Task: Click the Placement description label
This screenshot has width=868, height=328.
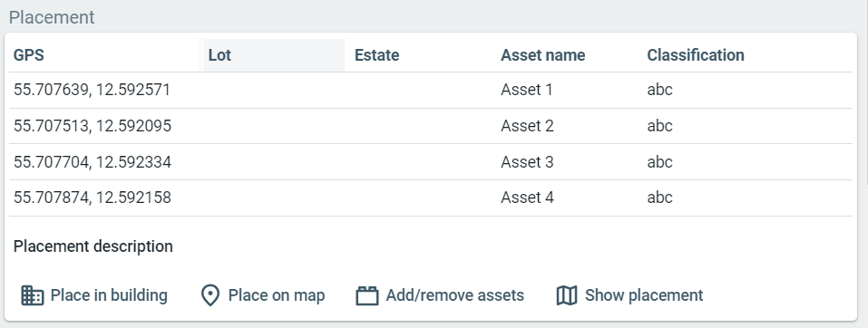Action: pos(93,246)
